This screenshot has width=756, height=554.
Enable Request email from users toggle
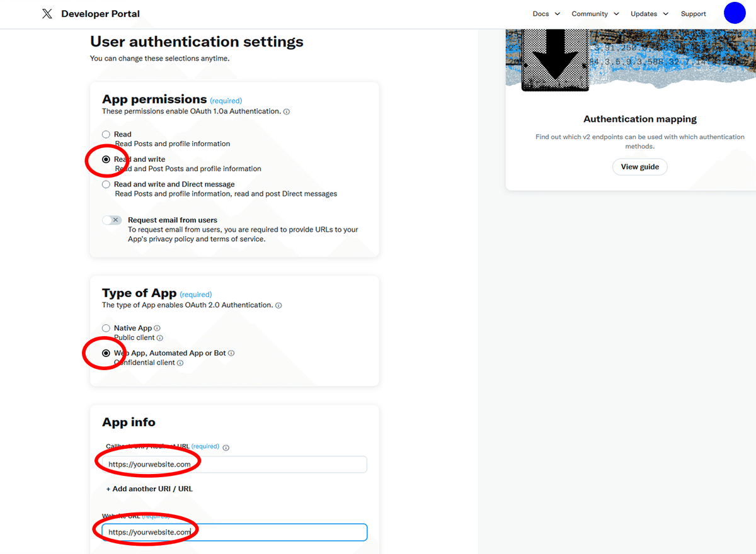pyautogui.click(x=112, y=220)
